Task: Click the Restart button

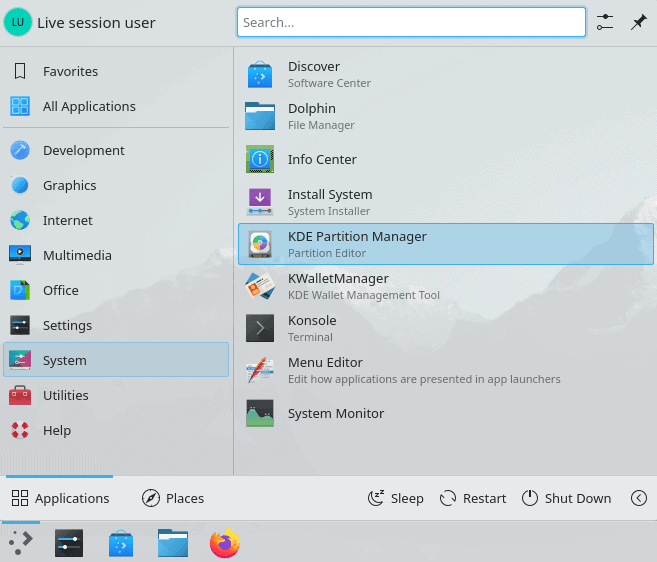Action: pos(473,498)
